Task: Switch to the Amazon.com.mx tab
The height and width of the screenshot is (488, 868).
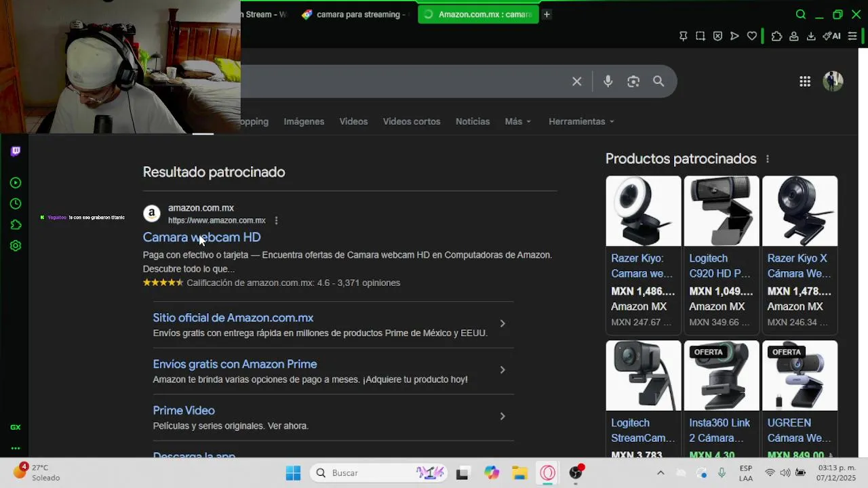Action: coord(478,14)
